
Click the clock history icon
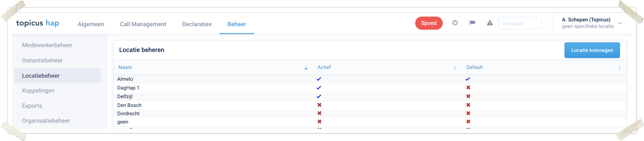click(x=455, y=23)
